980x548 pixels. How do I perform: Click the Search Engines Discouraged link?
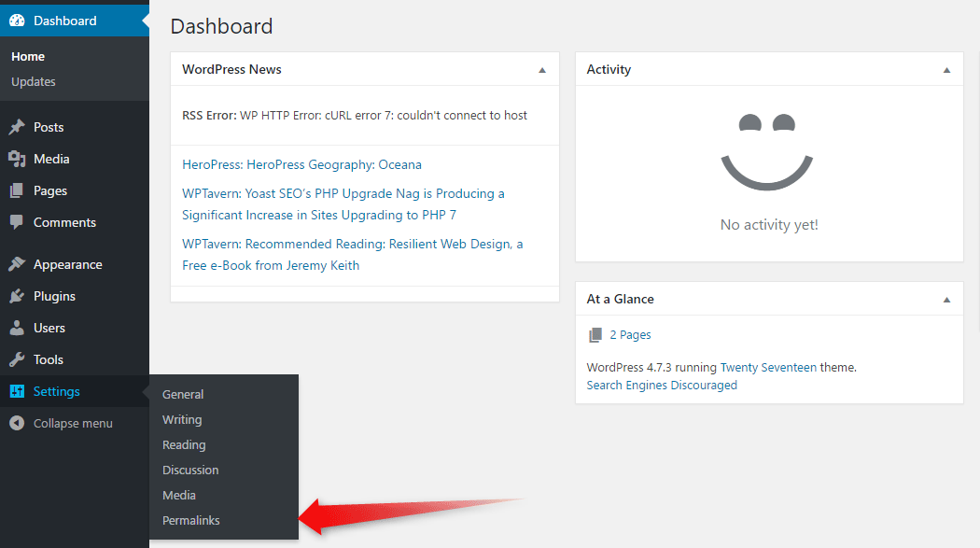point(662,385)
